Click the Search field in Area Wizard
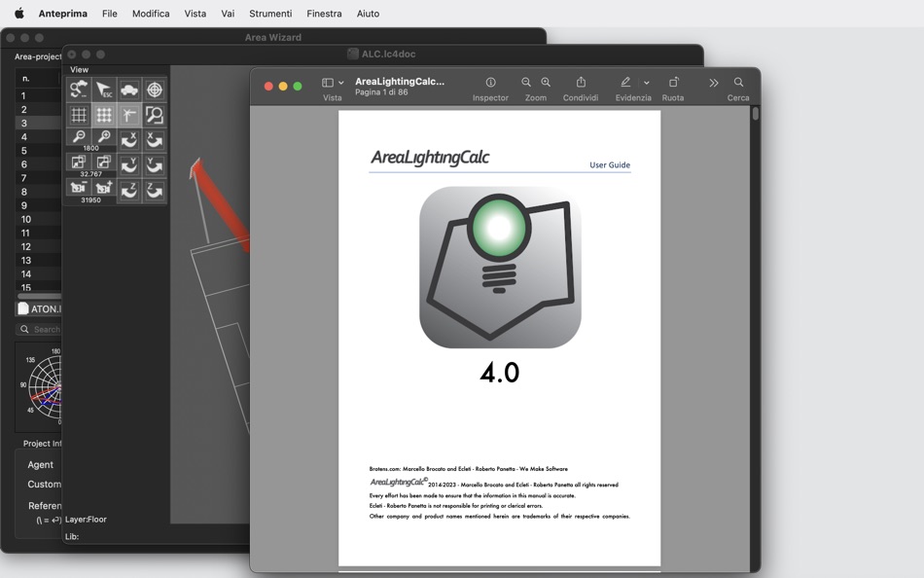924x578 pixels. (39, 329)
